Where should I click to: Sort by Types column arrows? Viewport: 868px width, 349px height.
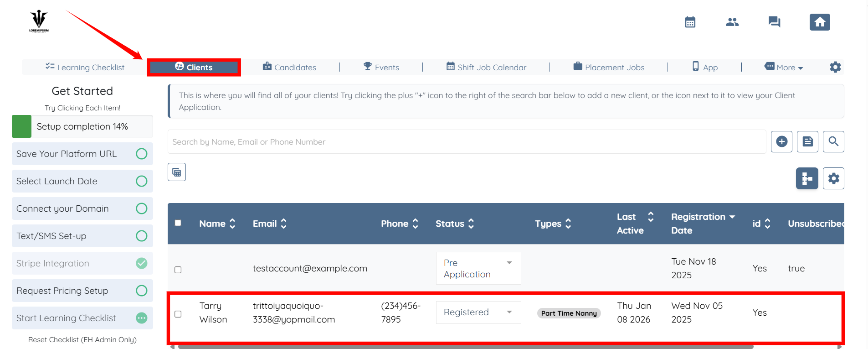pyautogui.click(x=568, y=224)
